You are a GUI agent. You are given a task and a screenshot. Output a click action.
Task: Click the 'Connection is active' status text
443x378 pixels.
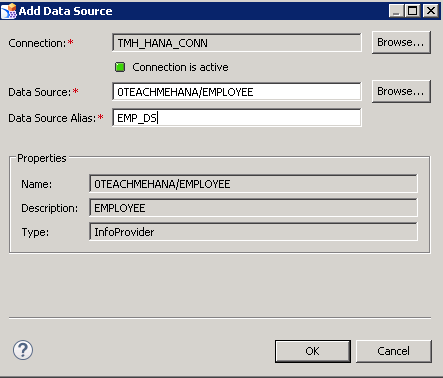[x=180, y=67]
